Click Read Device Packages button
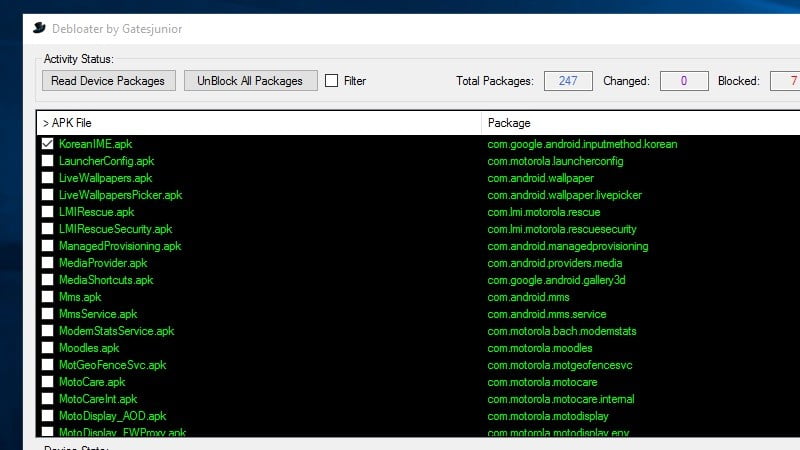The width and height of the screenshot is (800, 450). (110, 81)
